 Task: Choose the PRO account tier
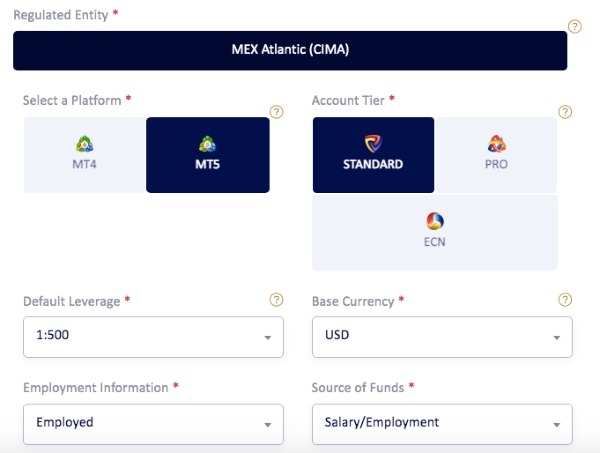(496, 155)
